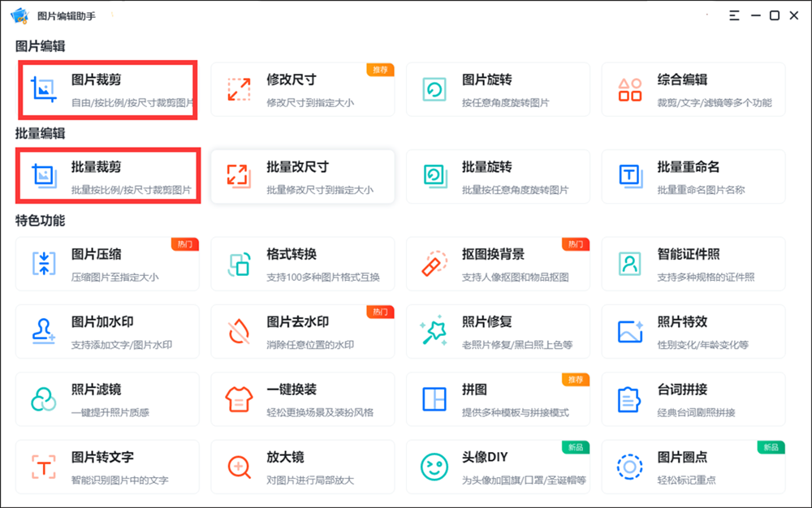Click the 头像DIY smiley face icon

pyautogui.click(x=434, y=467)
